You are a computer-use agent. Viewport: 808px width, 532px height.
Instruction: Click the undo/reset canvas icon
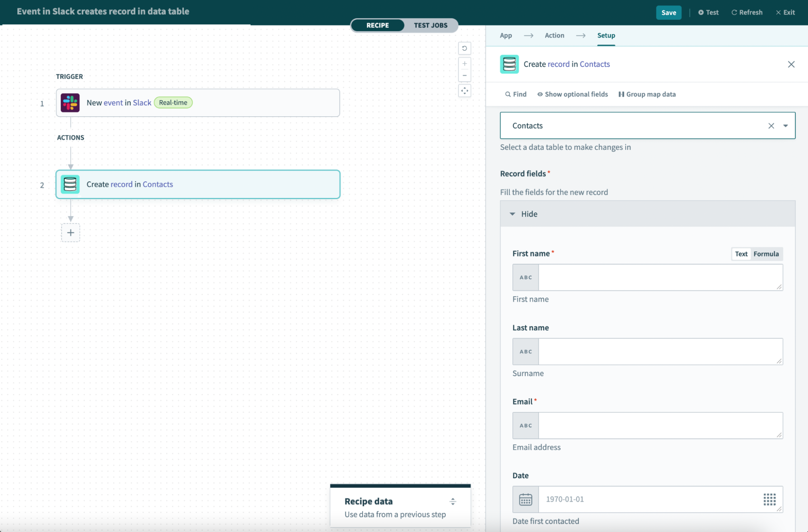pyautogui.click(x=464, y=48)
